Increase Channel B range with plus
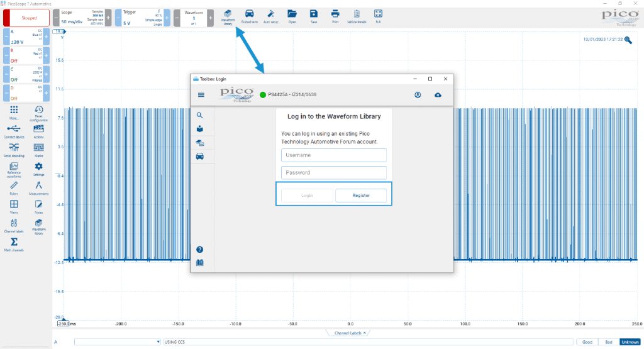This screenshot has height=349, width=644. (x=46, y=55)
